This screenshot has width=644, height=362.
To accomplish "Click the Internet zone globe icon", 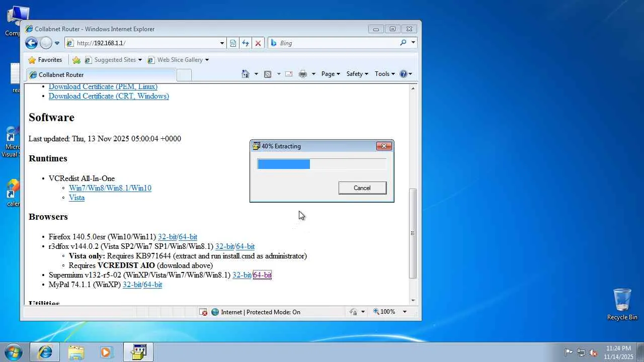I will pyautogui.click(x=215, y=312).
